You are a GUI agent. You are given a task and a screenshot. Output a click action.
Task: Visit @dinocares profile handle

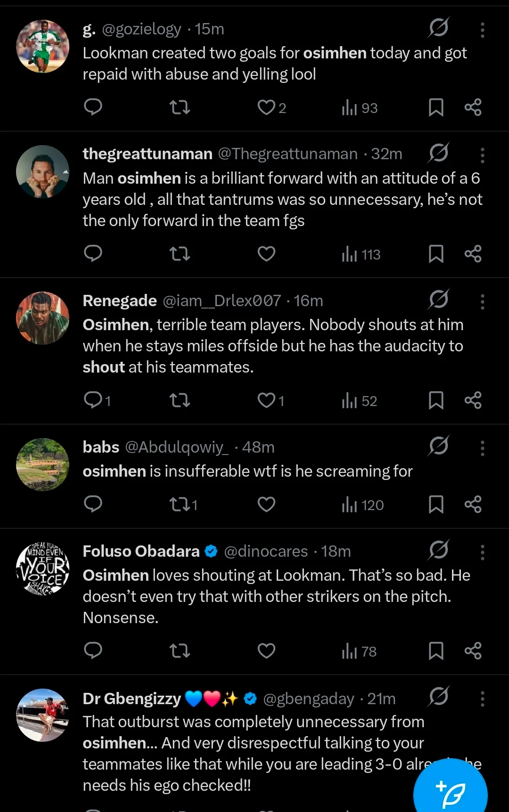click(x=266, y=551)
